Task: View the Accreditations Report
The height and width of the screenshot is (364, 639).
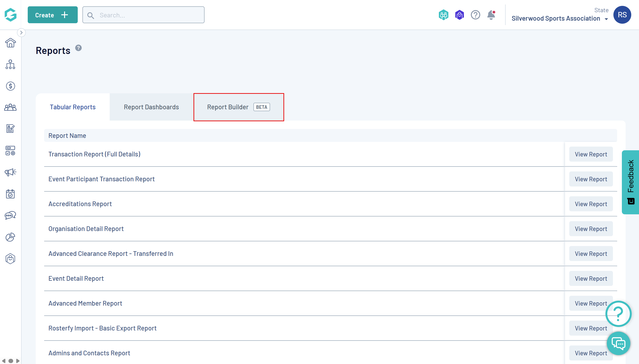Action: pyautogui.click(x=591, y=204)
